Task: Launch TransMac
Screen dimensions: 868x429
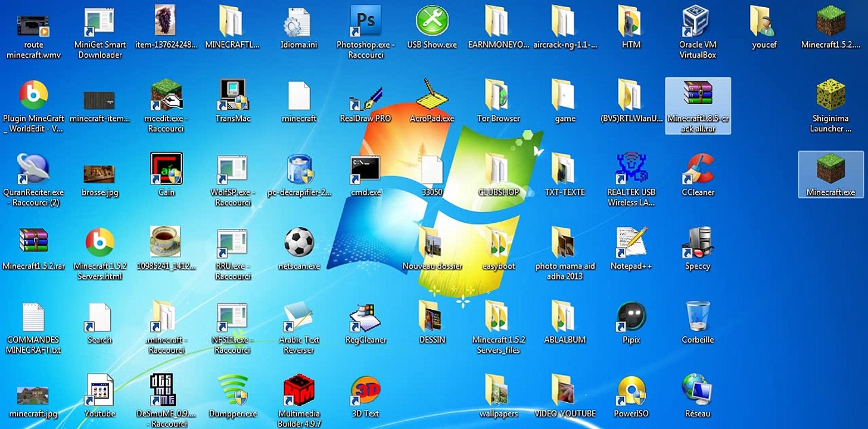Action: point(233,95)
